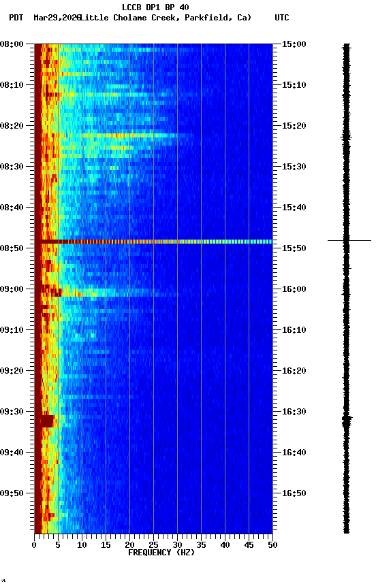Click the 10 Hz frequency axis label
This screenshot has height=588, width=376.
(82, 545)
